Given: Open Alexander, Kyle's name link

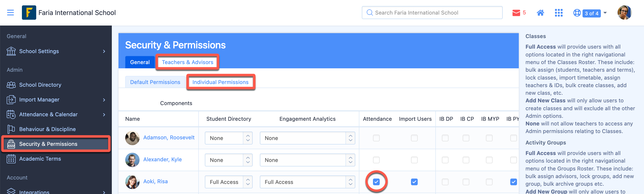Looking at the screenshot, I should tap(163, 160).
